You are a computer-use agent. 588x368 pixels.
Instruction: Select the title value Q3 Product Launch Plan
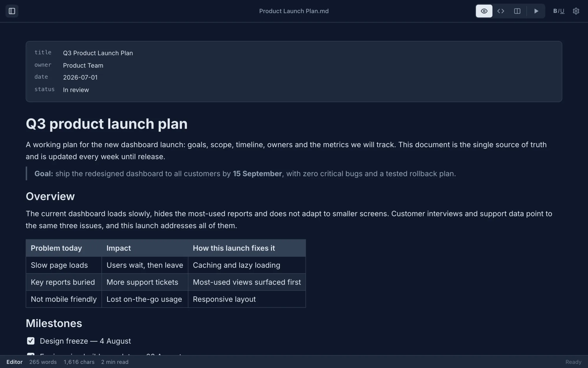point(98,53)
